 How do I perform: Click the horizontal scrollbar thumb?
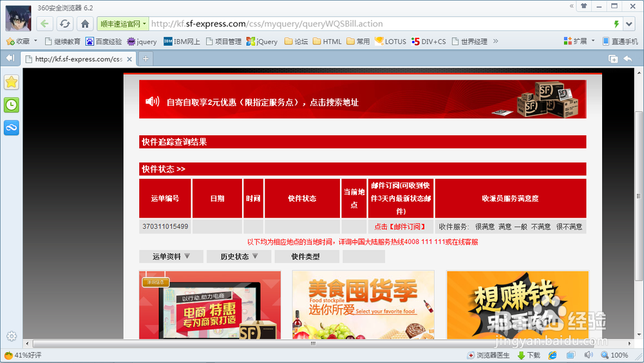[x=312, y=343]
